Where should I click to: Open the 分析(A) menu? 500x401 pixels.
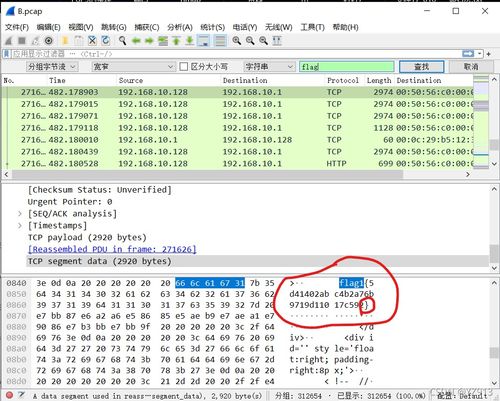180,27
